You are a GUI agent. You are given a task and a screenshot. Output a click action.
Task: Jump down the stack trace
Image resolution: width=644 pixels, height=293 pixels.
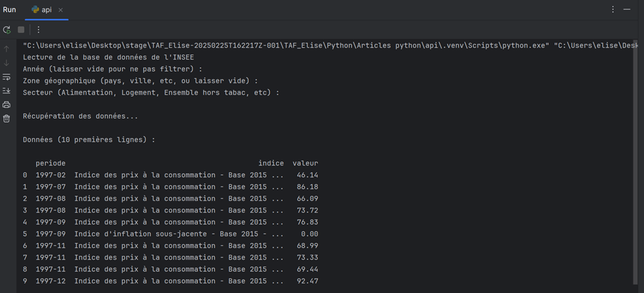pyautogui.click(x=6, y=63)
